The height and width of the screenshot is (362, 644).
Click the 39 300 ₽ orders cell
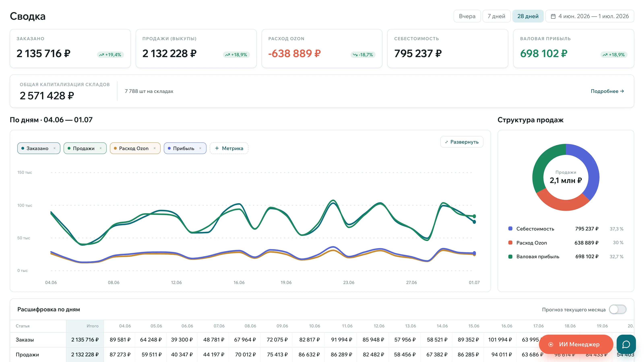pos(182,339)
